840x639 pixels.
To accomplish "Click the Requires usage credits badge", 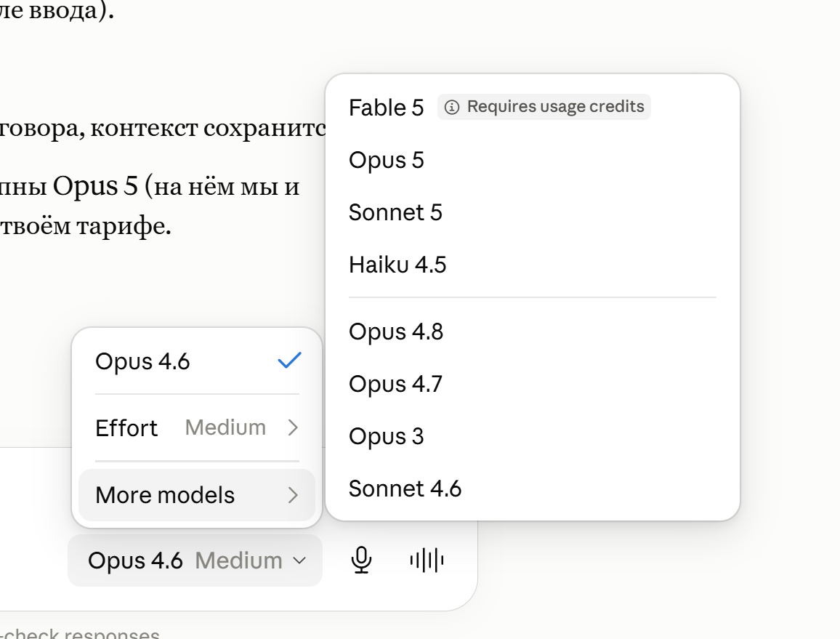I will click(x=544, y=107).
